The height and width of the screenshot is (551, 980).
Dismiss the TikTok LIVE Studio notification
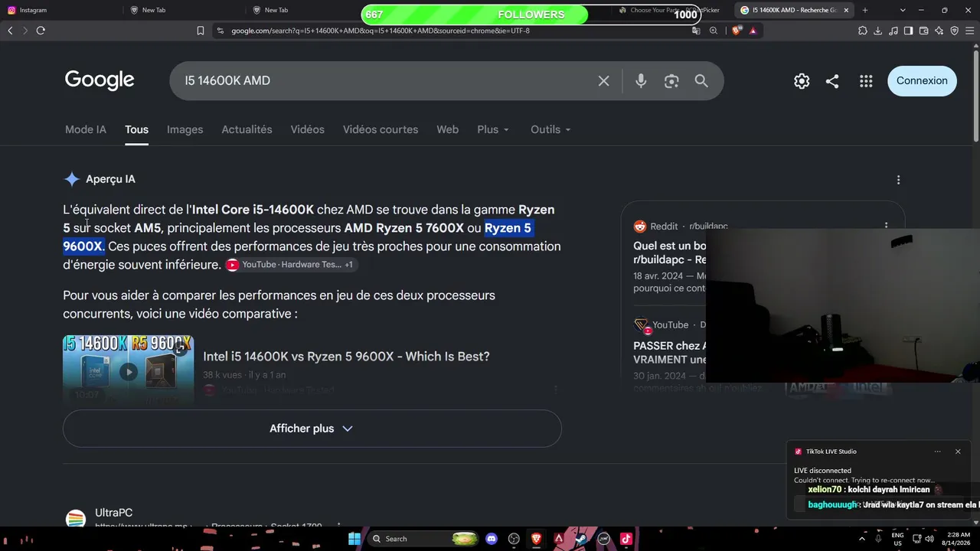(x=958, y=452)
